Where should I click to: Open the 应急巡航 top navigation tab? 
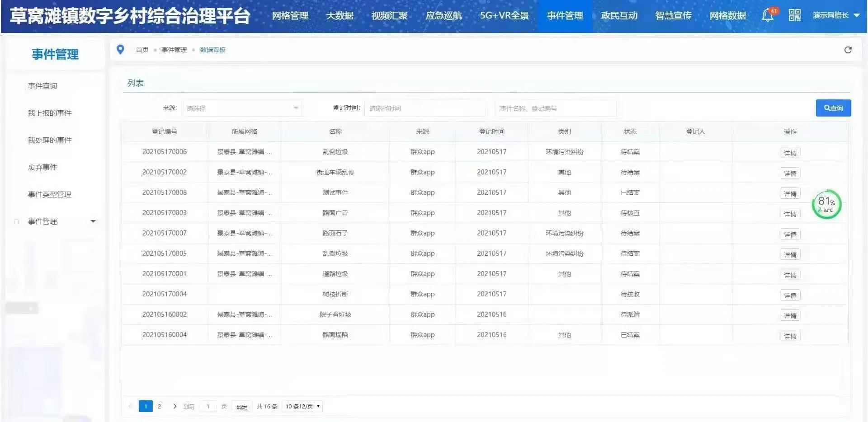[443, 16]
